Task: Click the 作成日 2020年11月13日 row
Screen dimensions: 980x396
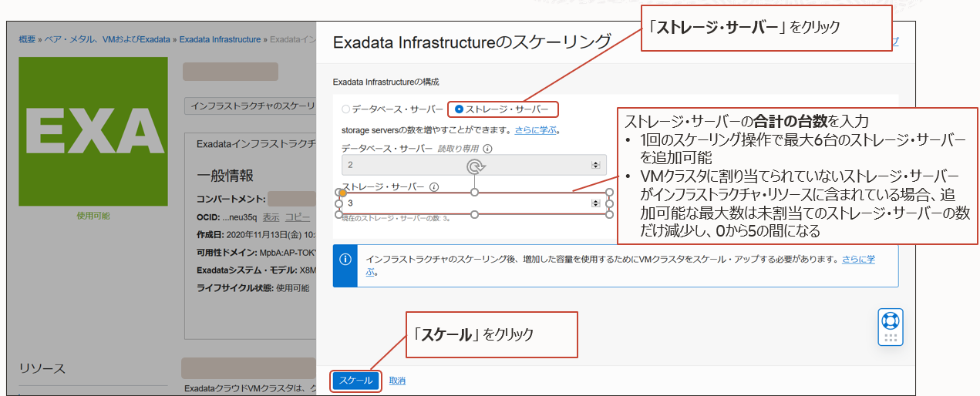Action: point(256,234)
